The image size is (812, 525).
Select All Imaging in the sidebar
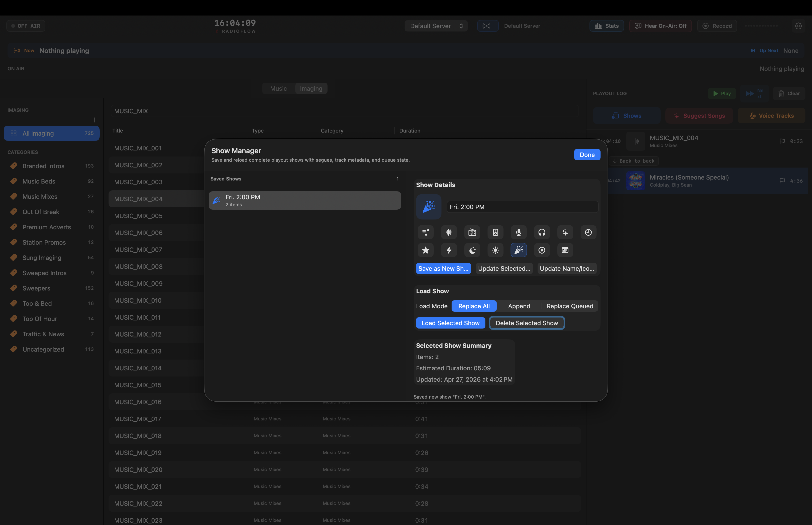tap(51, 133)
